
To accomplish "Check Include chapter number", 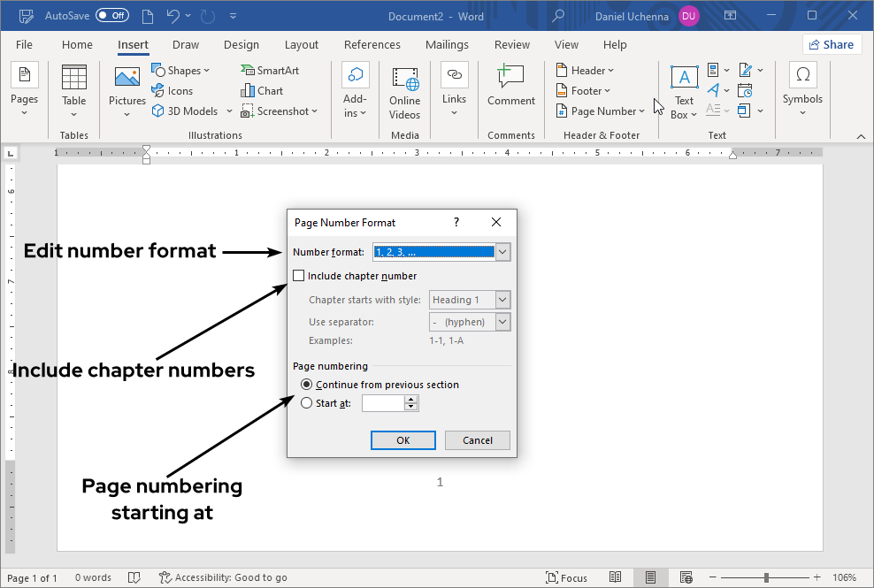I will coord(298,275).
